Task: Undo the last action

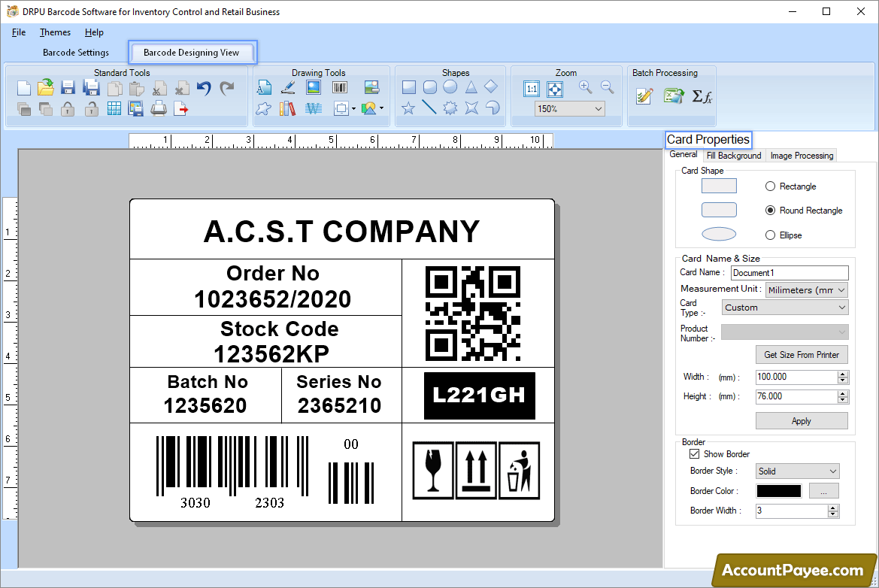Action: pyautogui.click(x=204, y=88)
